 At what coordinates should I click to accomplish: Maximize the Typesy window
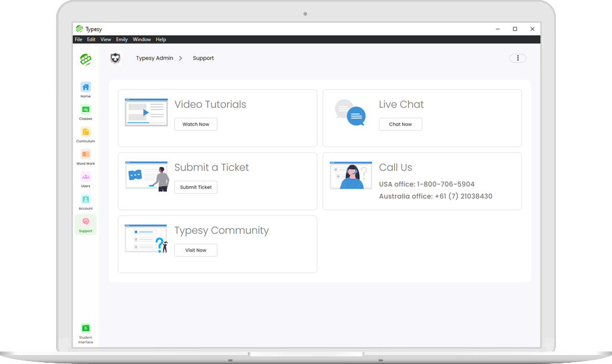click(x=515, y=29)
